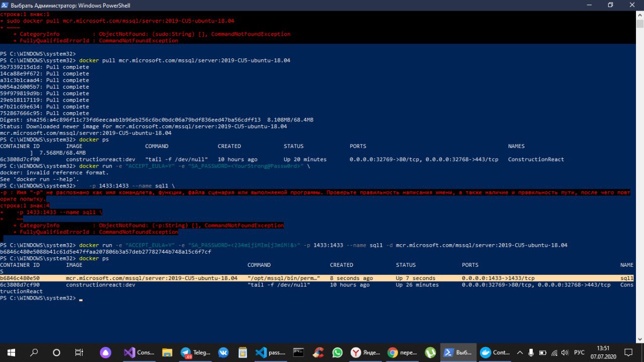The image size is (644, 362).
Task: Click '5b7339215d1d: Pull complete' line
Action: pos(44,67)
